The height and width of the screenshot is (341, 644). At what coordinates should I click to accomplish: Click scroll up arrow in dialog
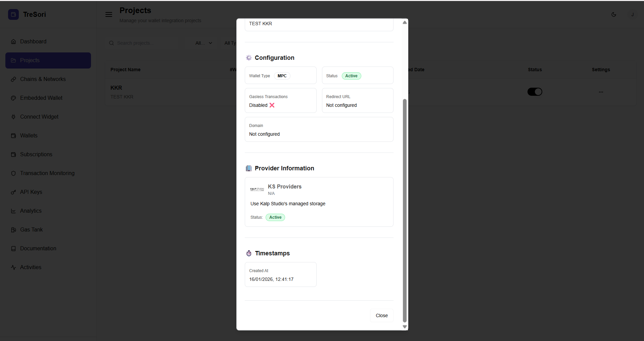coord(405,23)
